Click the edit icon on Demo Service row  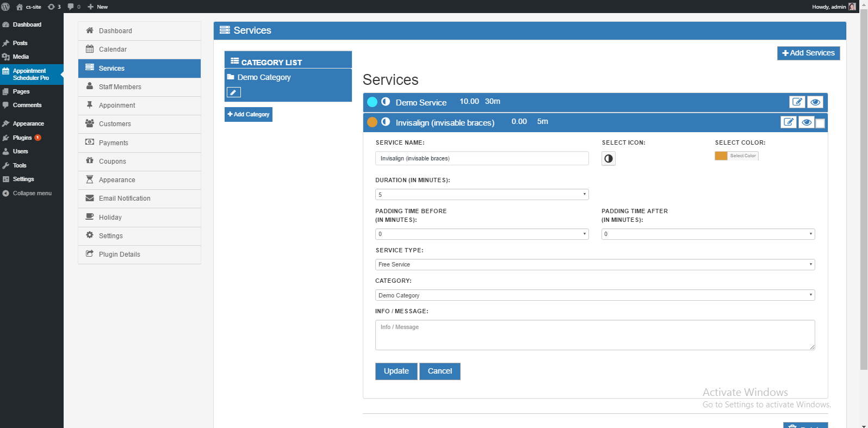(x=797, y=102)
